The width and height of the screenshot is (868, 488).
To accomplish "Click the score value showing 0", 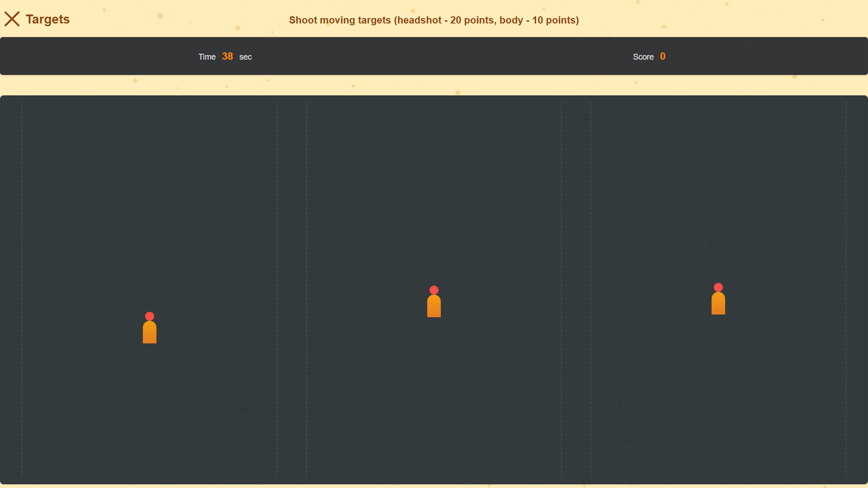I will pyautogui.click(x=663, y=56).
